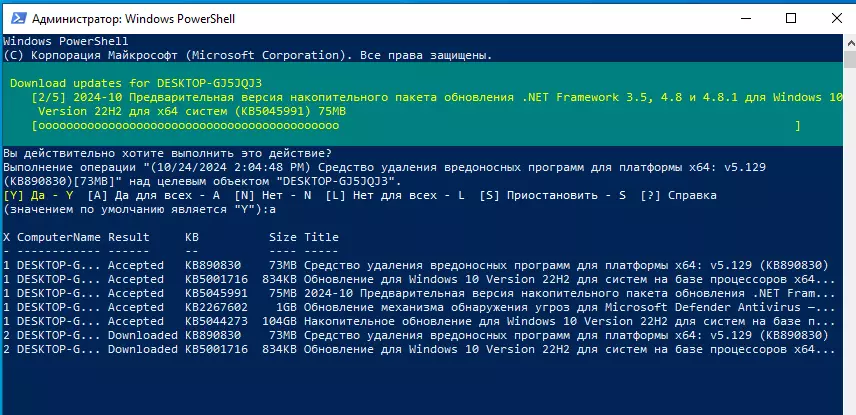
Task: Click the Result column header
Action: [128, 237]
